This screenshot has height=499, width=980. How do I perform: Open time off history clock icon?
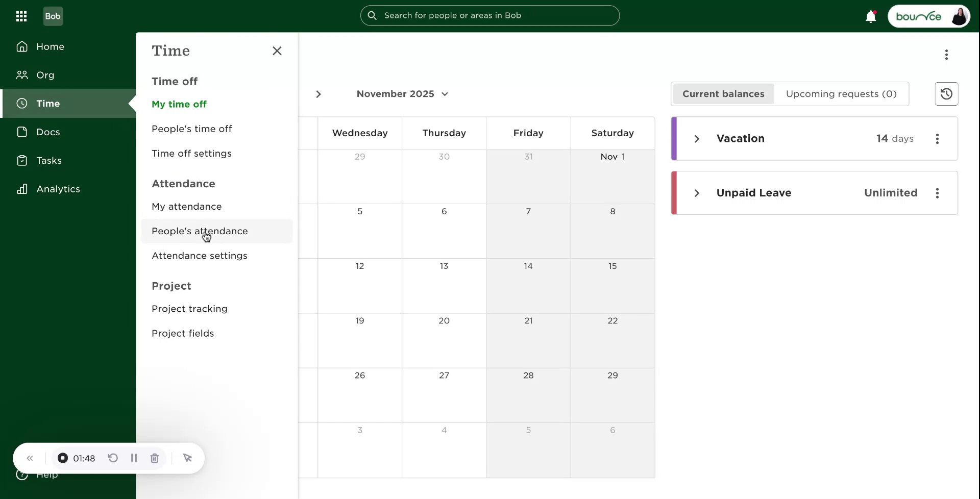(946, 94)
